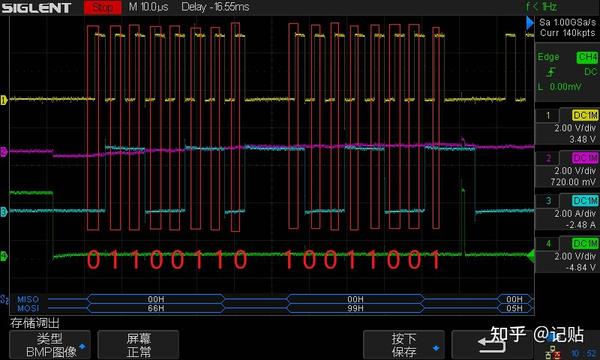Select the rising edge trigger slope icon
Image resolution: width=600 pixels, height=360 pixels.
point(551,72)
